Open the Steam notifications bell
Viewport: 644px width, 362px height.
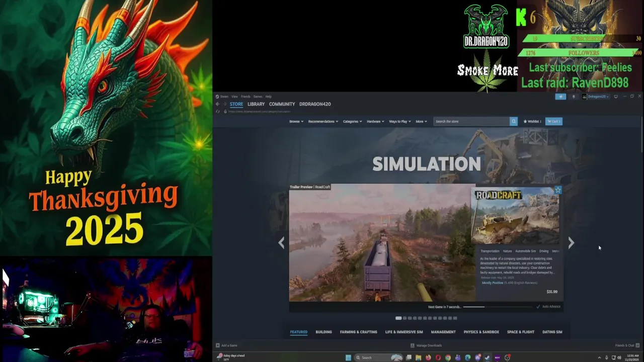click(x=574, y=97)
